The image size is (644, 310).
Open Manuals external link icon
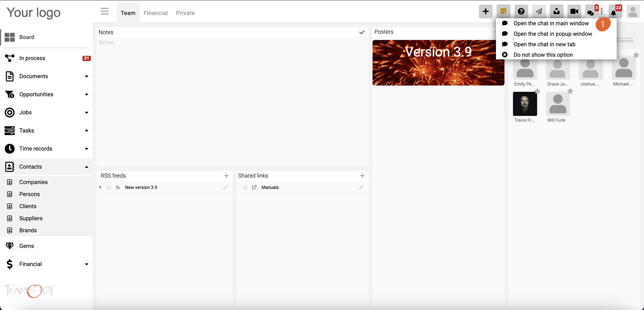pyautogui.click(x=254, y=187)
